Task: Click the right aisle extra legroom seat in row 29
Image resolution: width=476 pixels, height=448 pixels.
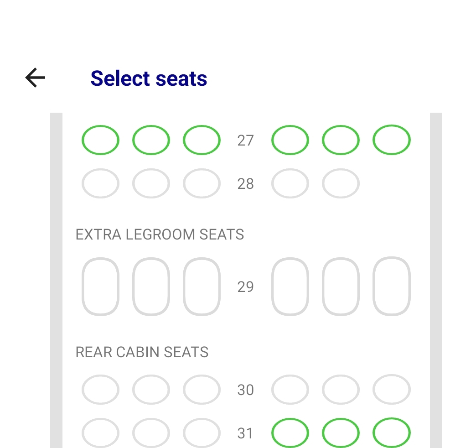Action: (x=290, y=287)
